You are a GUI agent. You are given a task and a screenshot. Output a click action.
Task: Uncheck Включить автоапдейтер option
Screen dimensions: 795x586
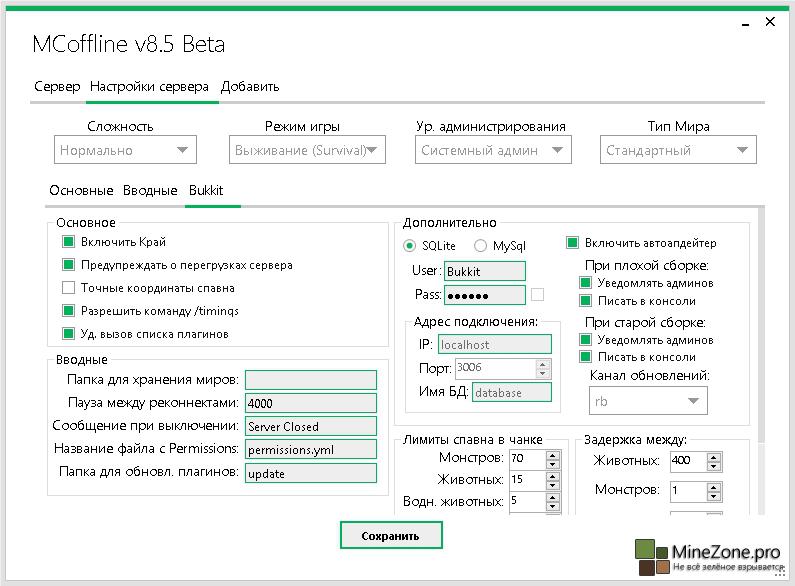[x=573, y=243]
